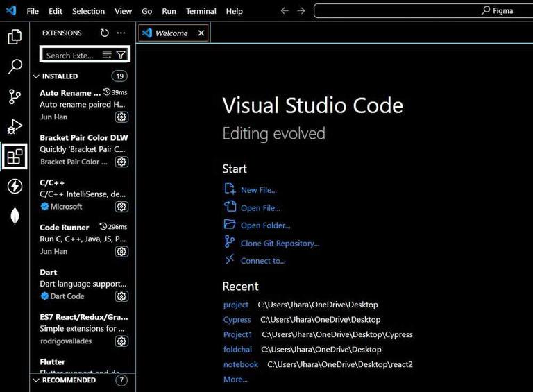
Task: Clear extensions search results icon
Action: pyautogui.click(x=107, y=55)
